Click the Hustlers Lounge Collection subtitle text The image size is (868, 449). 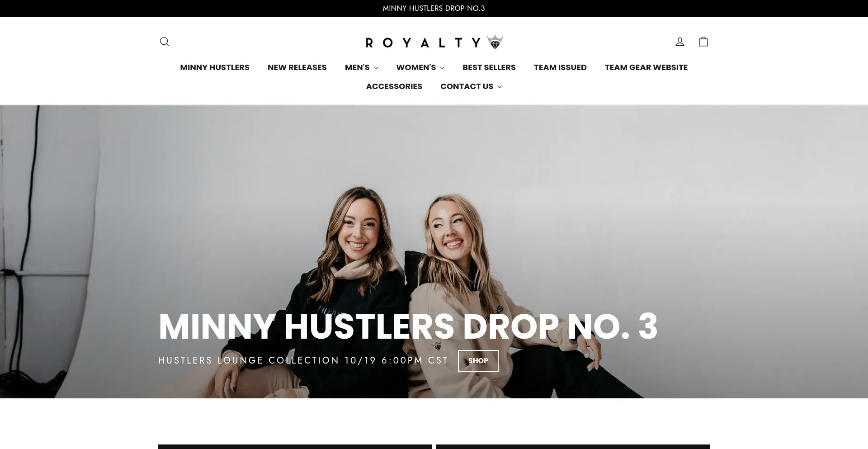pyautogui.click(x=303, y=360)
